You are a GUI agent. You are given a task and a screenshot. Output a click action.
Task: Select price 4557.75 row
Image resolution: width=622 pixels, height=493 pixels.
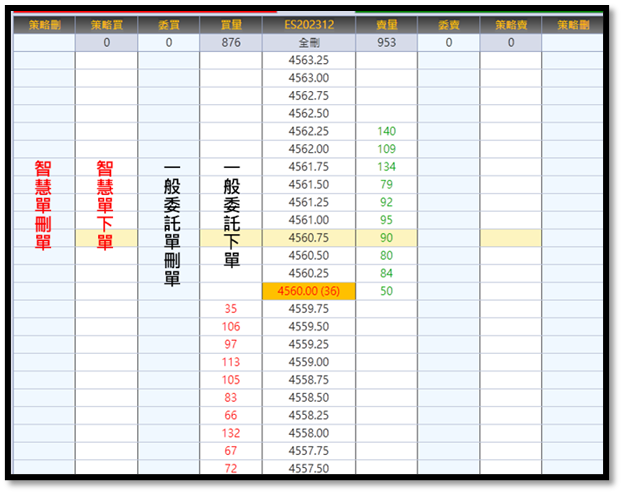309,451
